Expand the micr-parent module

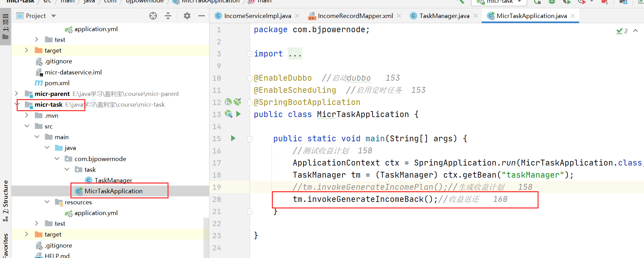pos(17,94)
